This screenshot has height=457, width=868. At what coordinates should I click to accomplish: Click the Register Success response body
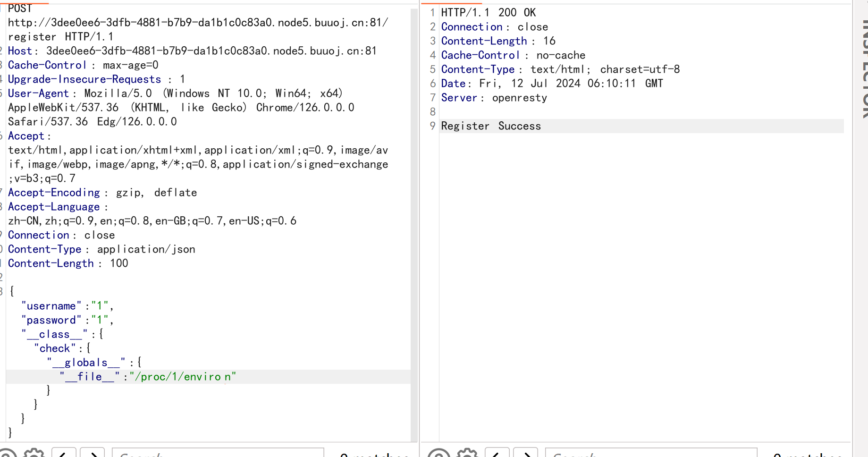coord(491,126)
